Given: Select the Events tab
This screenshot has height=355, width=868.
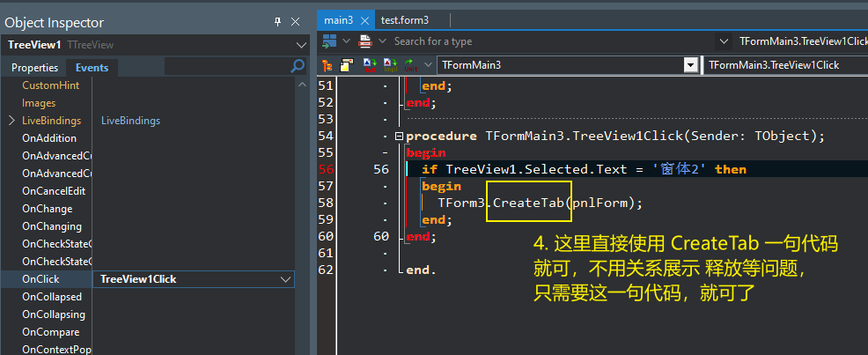Looking at the screenshot, I should (x=92, y=68).
